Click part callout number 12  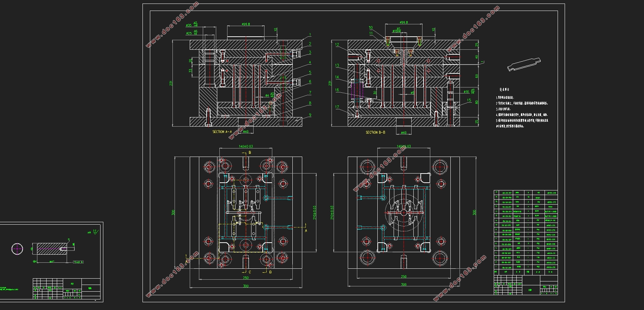337,45
